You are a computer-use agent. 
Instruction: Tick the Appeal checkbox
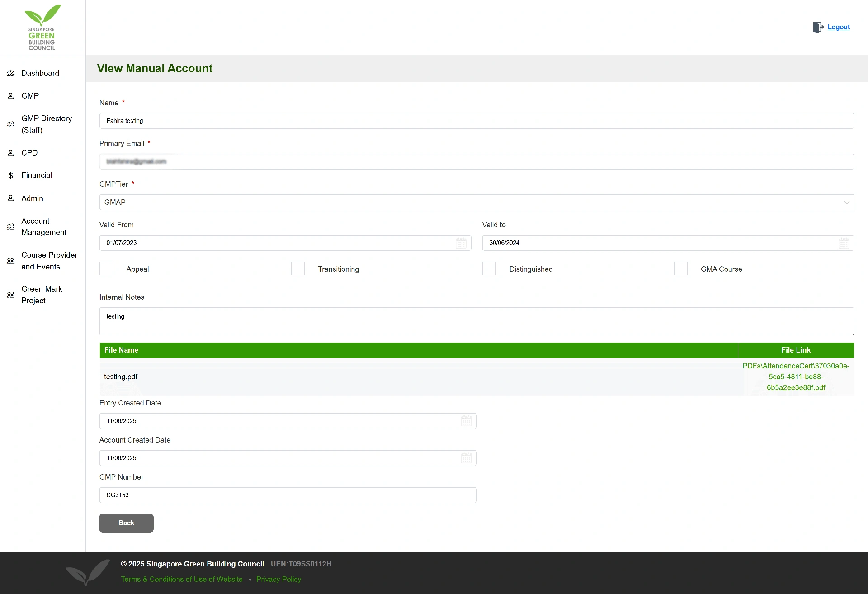[106, 269]
